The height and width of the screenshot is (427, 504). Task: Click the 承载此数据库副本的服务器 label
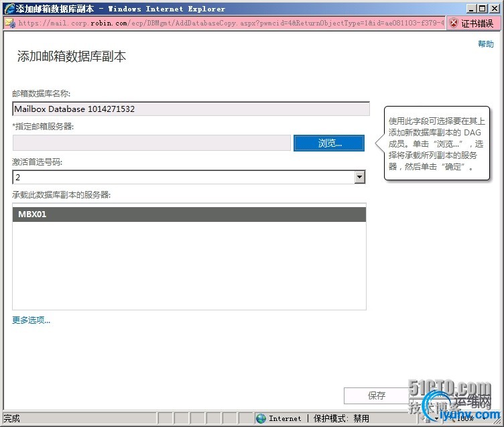click(62, 195)
